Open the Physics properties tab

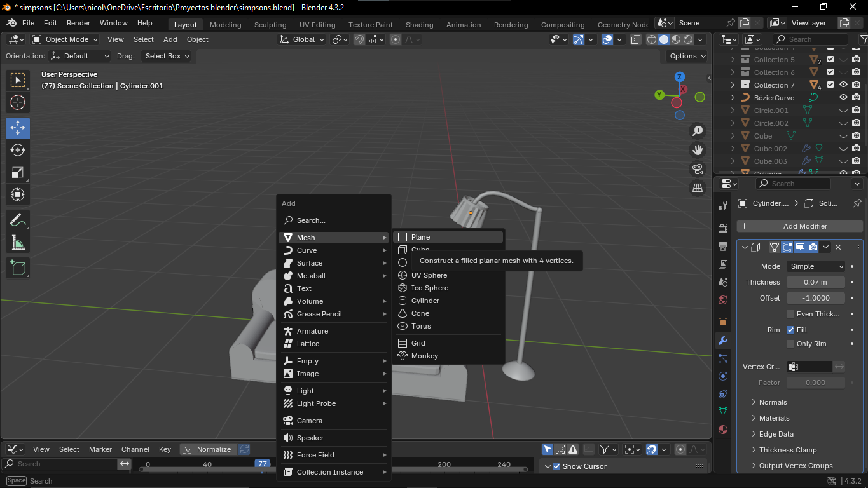coord(723,376)
